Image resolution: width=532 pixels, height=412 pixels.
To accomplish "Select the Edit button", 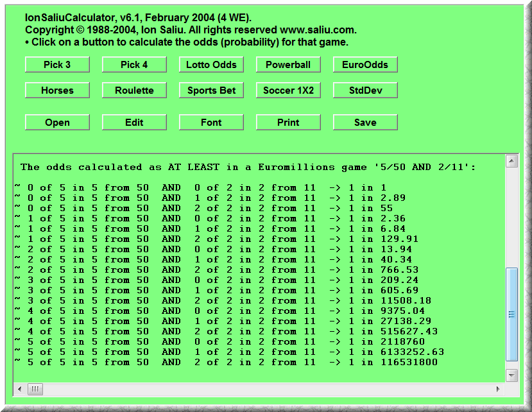I will [134, 122].
